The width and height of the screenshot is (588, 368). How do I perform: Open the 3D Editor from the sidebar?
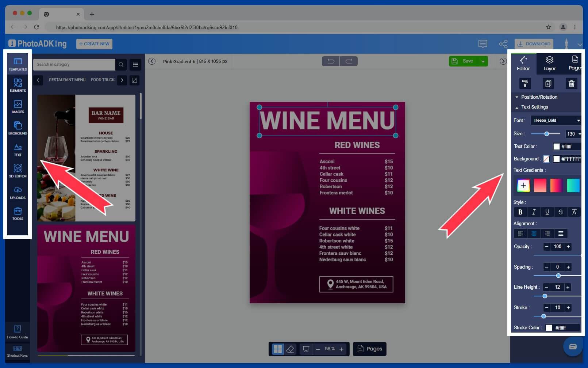pyautogui.click(x=17, y=171)
